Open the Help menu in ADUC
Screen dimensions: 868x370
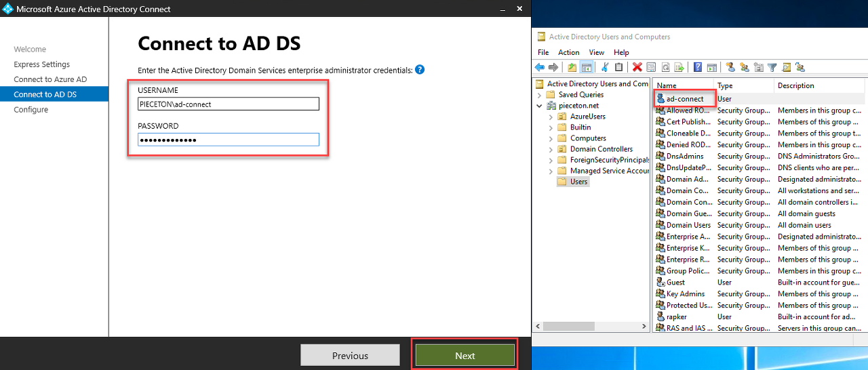621,52
